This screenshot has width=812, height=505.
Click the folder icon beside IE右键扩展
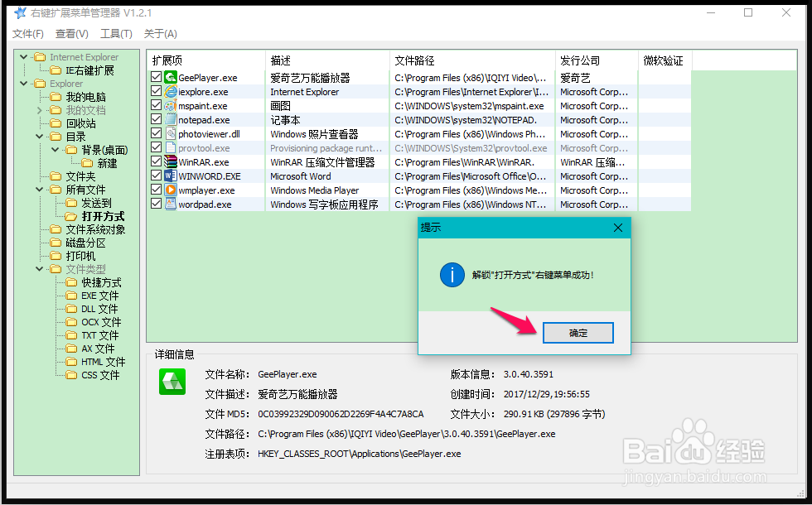56,70
